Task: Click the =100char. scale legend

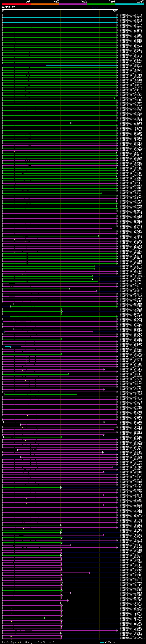Action: (109, 642)
